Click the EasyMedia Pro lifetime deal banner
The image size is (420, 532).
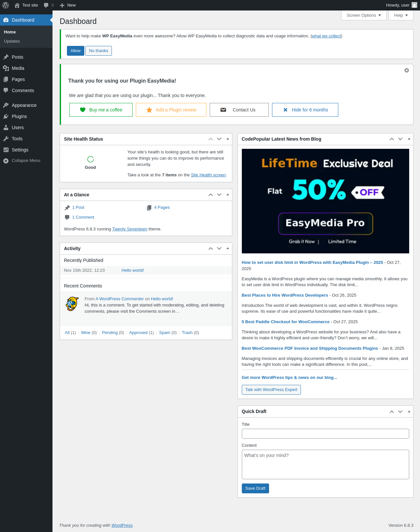325,201
